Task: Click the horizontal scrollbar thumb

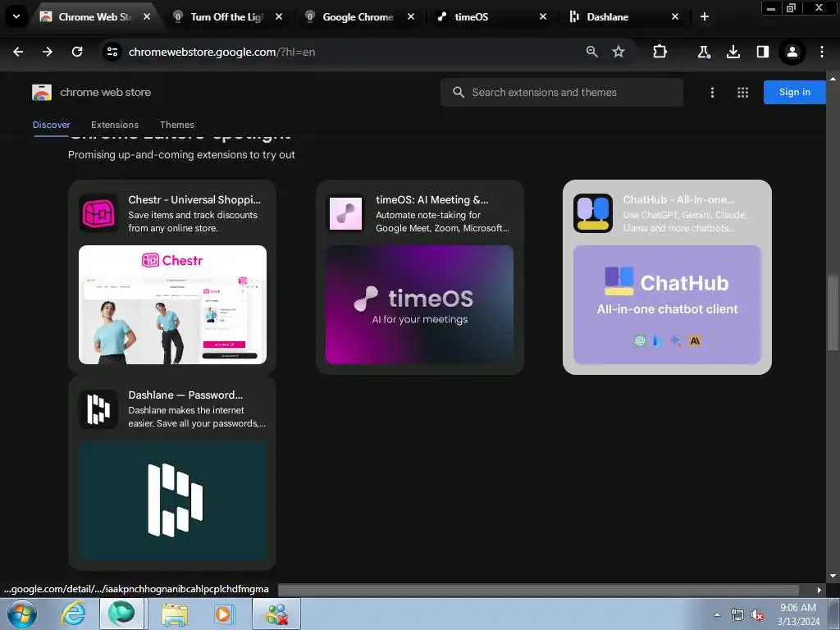Action: pos(538,590)
